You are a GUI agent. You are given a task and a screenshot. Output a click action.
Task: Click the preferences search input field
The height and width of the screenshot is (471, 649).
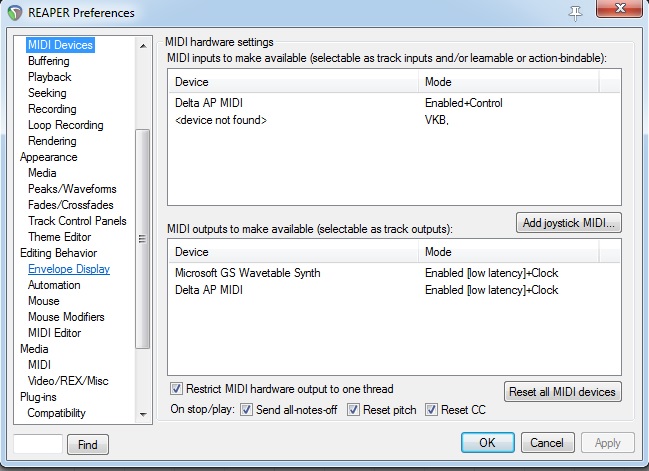pyautogui.click(x=38, y=444)
